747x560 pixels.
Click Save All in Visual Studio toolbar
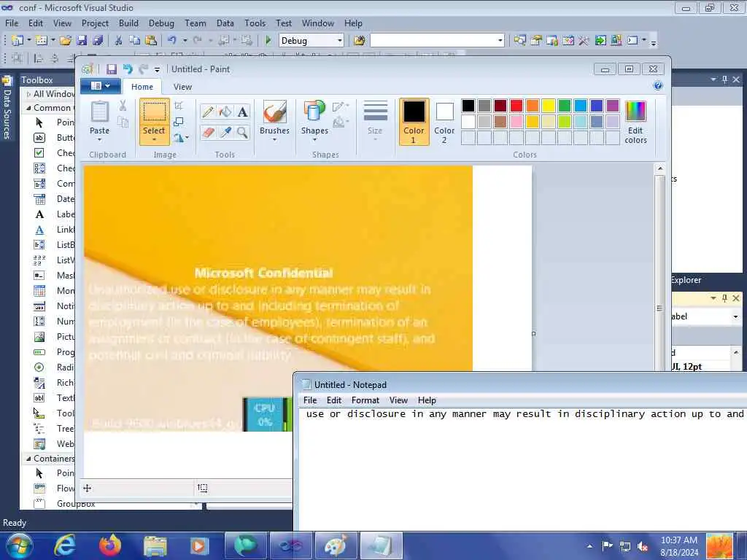(98, 41)
